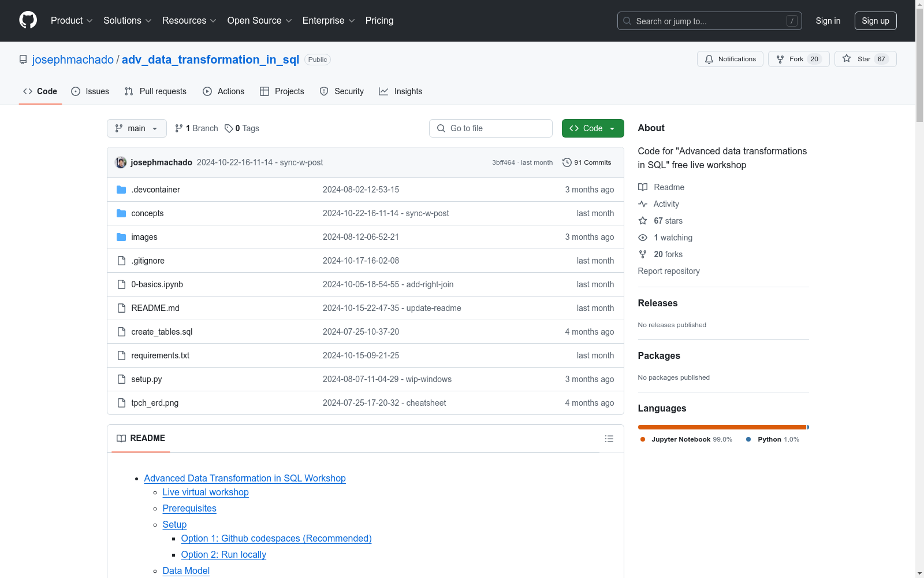The height and width of the screenshot is (578, 924).
Task: Expand the Product menu
Action: click(x=72, y=20)
